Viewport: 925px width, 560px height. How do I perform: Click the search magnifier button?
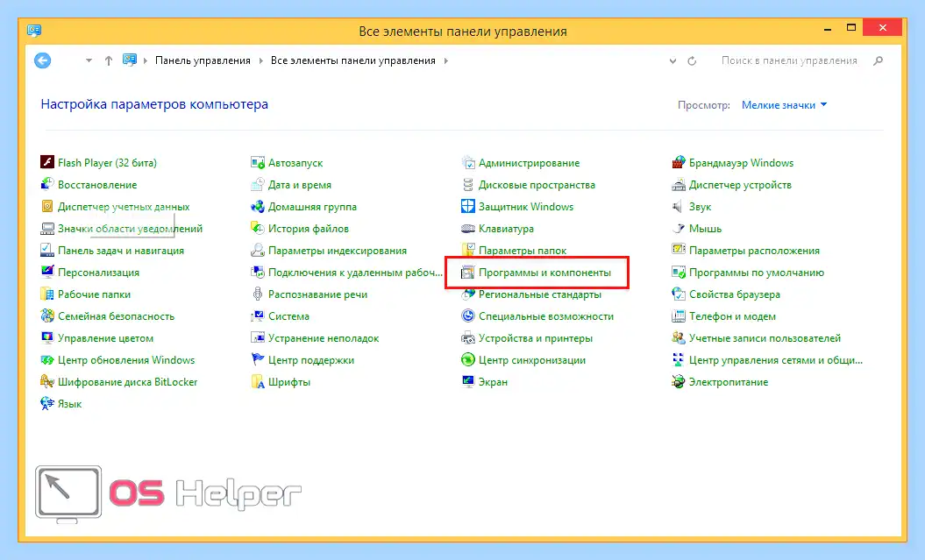pyautogui.click(x=879, y=60)
